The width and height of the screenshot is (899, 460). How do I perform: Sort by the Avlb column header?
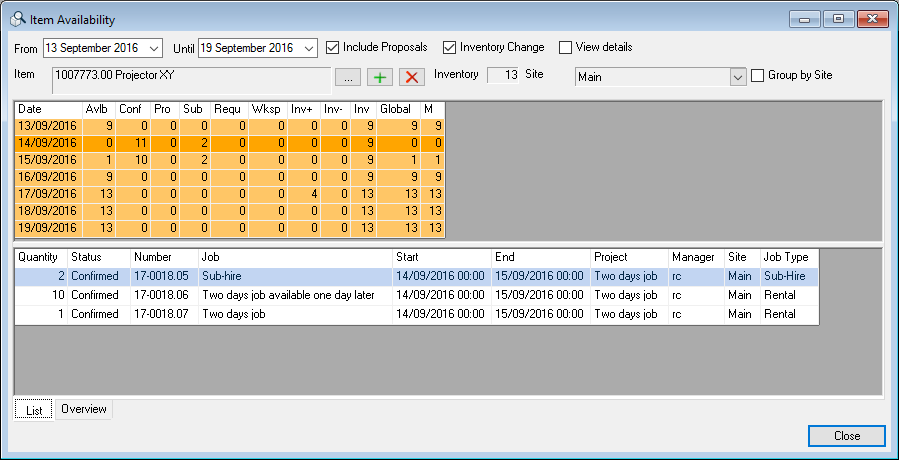[98, 109]
